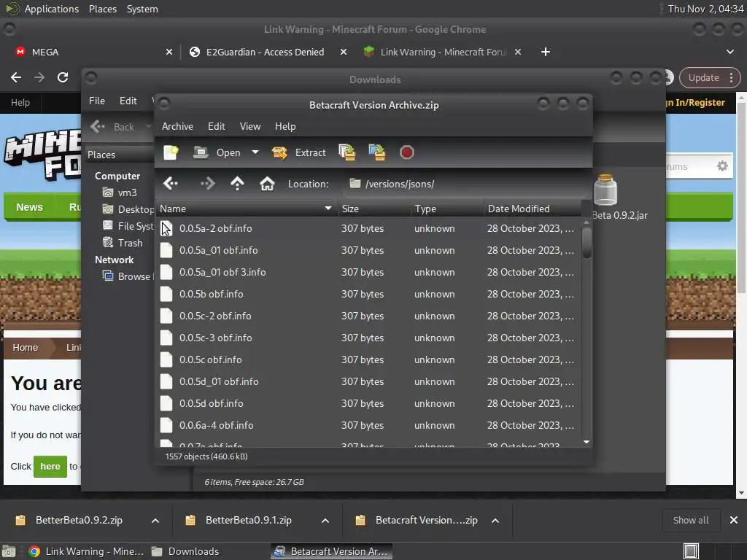Sort by Type column header
747x560 pixels.
447,209
